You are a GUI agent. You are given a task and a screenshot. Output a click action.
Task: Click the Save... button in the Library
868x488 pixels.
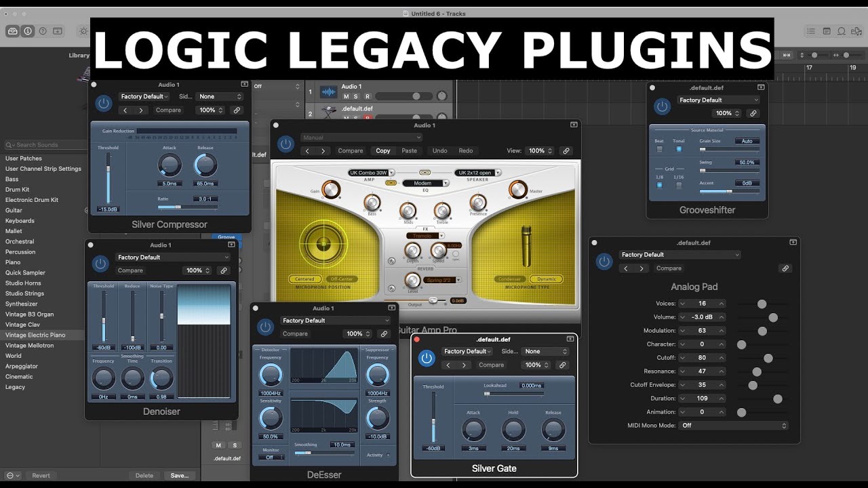pos(180,475)
